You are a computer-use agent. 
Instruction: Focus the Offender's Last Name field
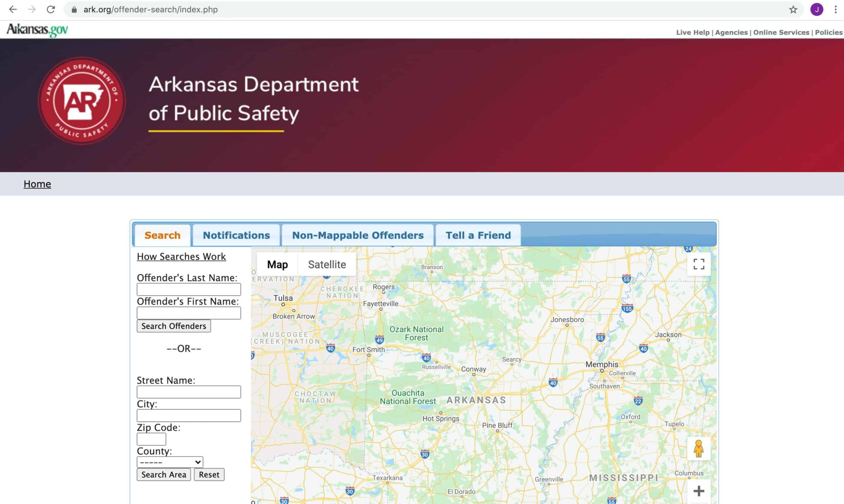pos(189,289)
